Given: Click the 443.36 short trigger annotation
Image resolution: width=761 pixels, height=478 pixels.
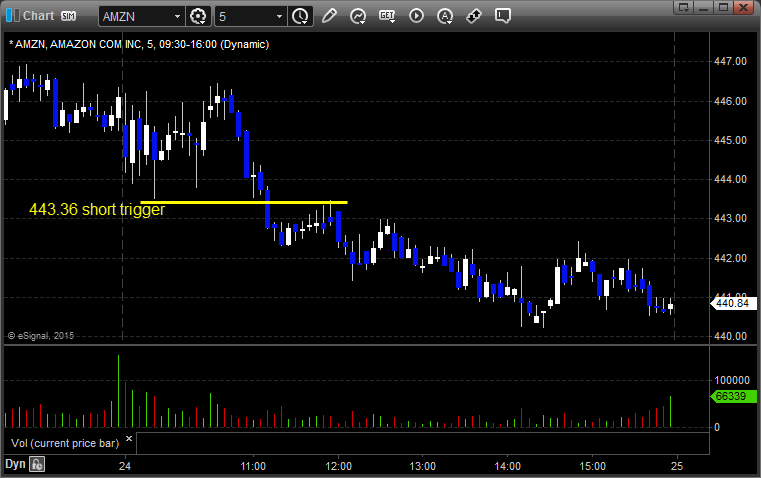Looking at the screenshot, I should [97, 210].
